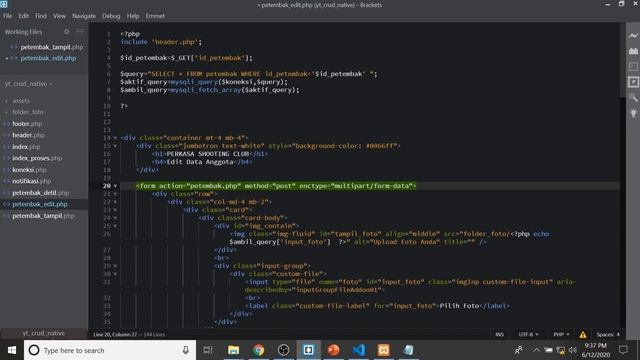The image size is (640, 360).
Task: Open the warning triangle in status bar
Action: coord(583,334)
